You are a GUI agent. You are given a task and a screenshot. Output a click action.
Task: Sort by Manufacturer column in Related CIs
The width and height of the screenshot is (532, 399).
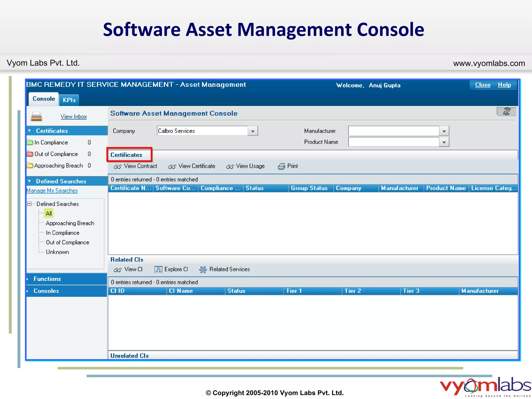point(488,291)
